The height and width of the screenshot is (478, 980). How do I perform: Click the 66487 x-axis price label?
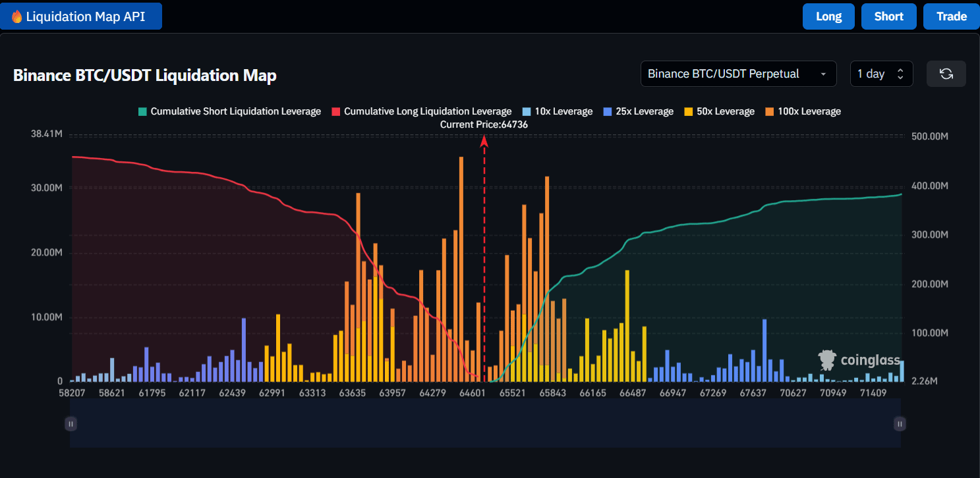(x=633, y=393)
